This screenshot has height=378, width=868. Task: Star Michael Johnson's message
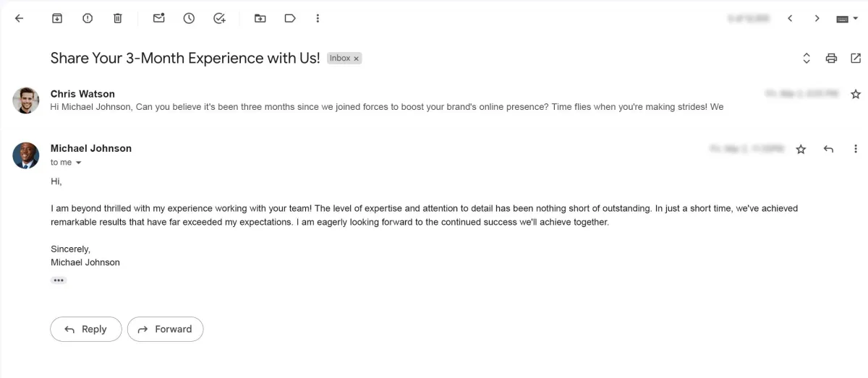(x=801, y=149)
